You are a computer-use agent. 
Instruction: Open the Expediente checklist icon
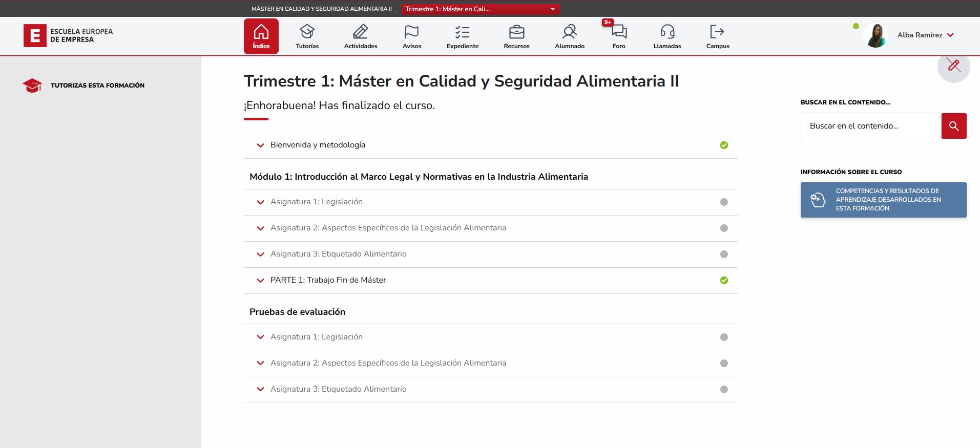[462, 32]
